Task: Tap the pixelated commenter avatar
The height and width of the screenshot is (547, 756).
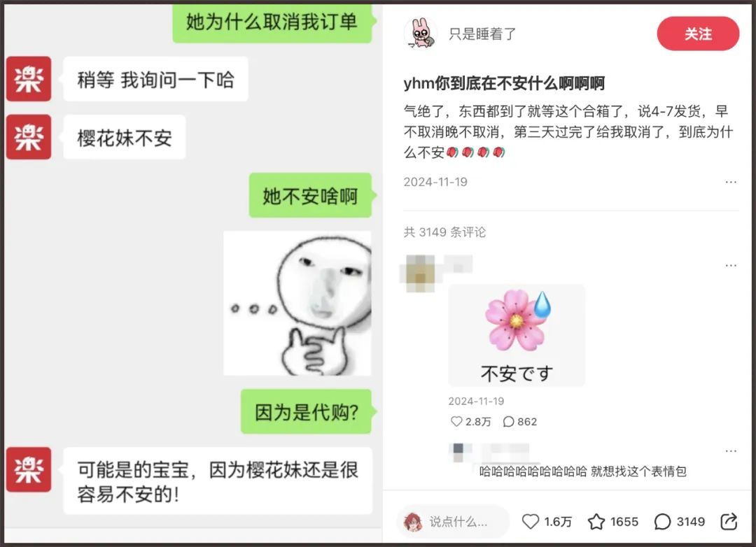Action: pyautogui.click(x=420, y=273)
